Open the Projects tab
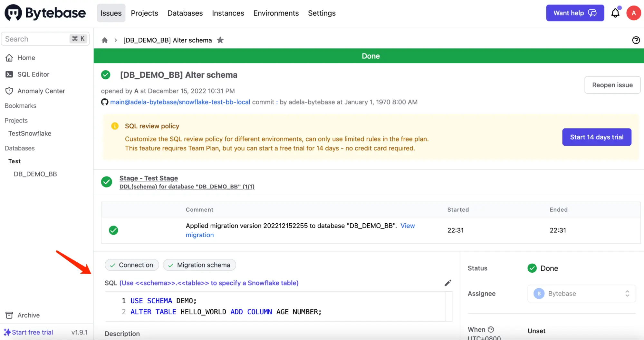This screenshot has height=340, width=644. [x=144, y=13]
